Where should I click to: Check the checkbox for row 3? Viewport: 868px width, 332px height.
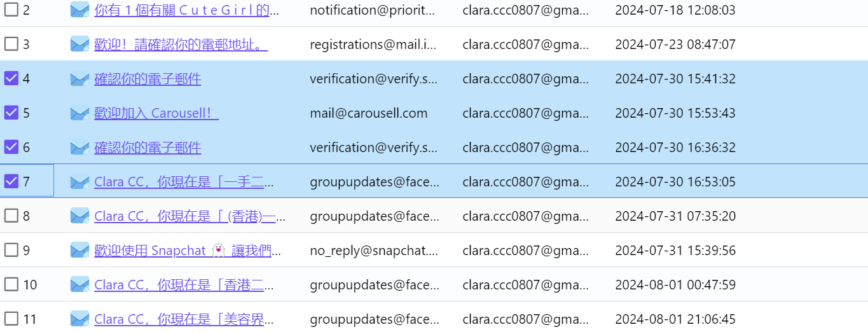click(x=11, y=44)
